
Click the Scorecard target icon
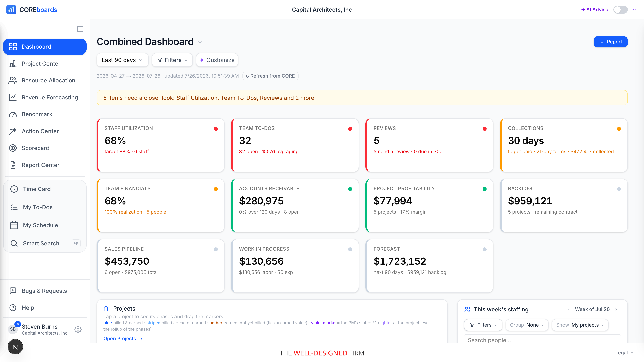point(13,148)
